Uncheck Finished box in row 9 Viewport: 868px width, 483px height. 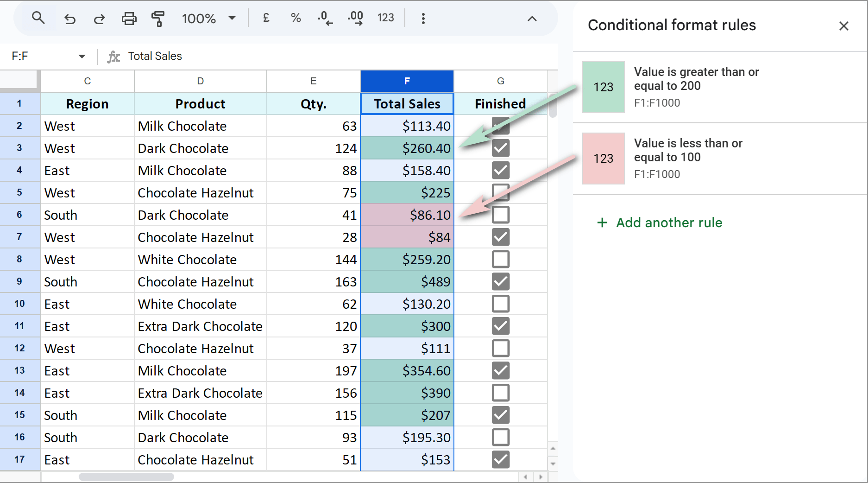pyautogui.click(x=500, y=282)
